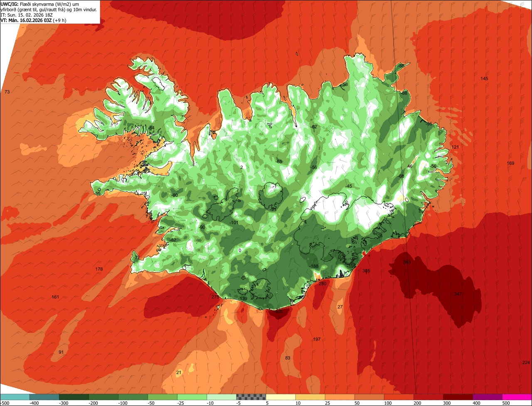Pick the legend swatch between -50 and -25
532x406 pixels.
[x=162, y=397]
